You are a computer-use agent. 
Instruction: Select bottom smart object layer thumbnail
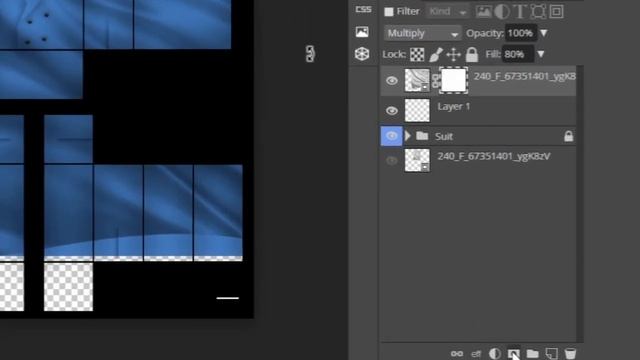(417, 160)
